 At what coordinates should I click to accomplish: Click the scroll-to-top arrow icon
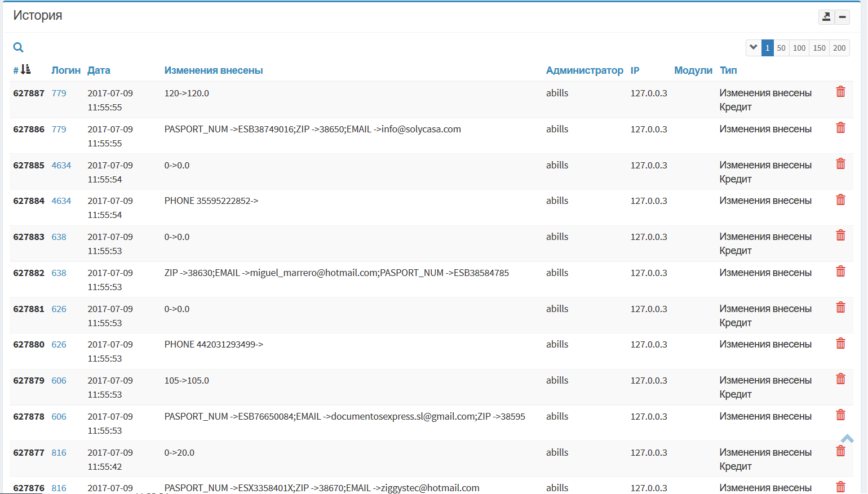pos(847,438)
